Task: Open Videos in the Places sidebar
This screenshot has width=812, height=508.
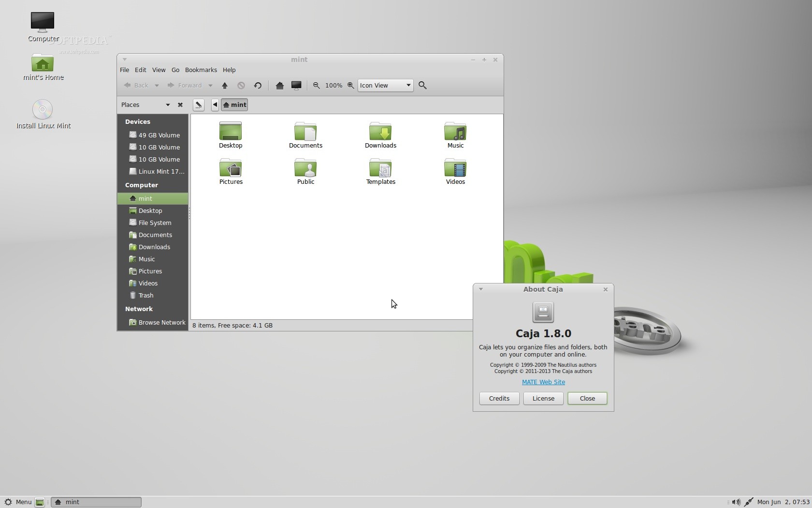Action: 153,284
